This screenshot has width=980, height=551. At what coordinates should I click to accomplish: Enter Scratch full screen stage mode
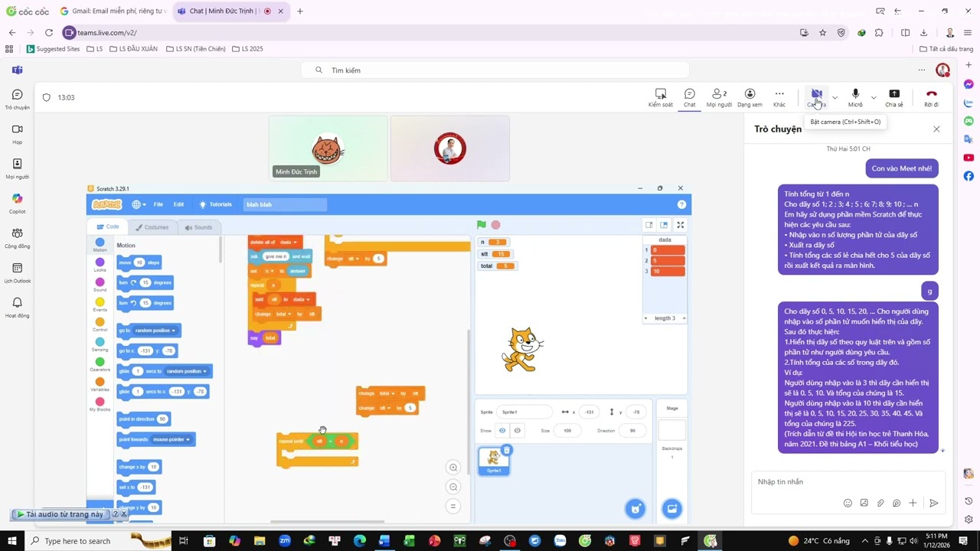pos(680,225)
